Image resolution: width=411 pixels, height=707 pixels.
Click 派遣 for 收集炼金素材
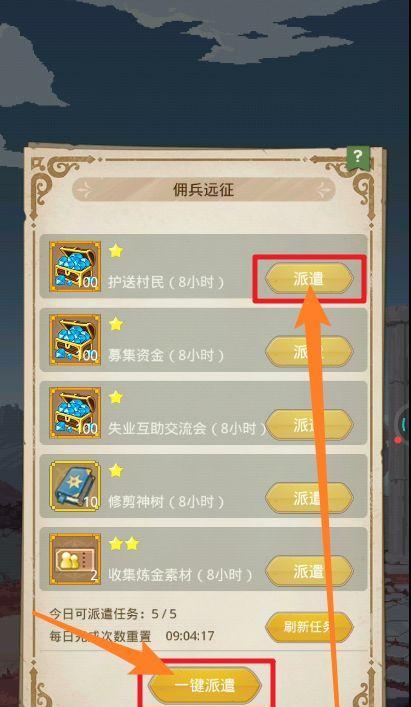point(309,571)
